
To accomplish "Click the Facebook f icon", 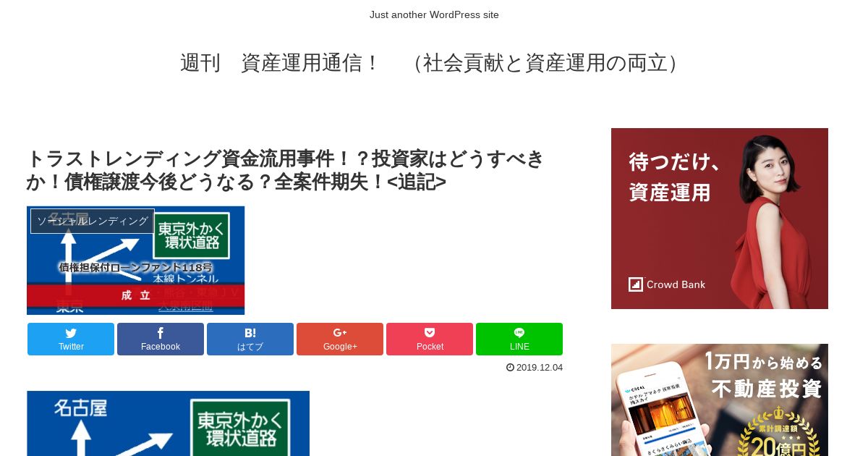I will (161, 333).
